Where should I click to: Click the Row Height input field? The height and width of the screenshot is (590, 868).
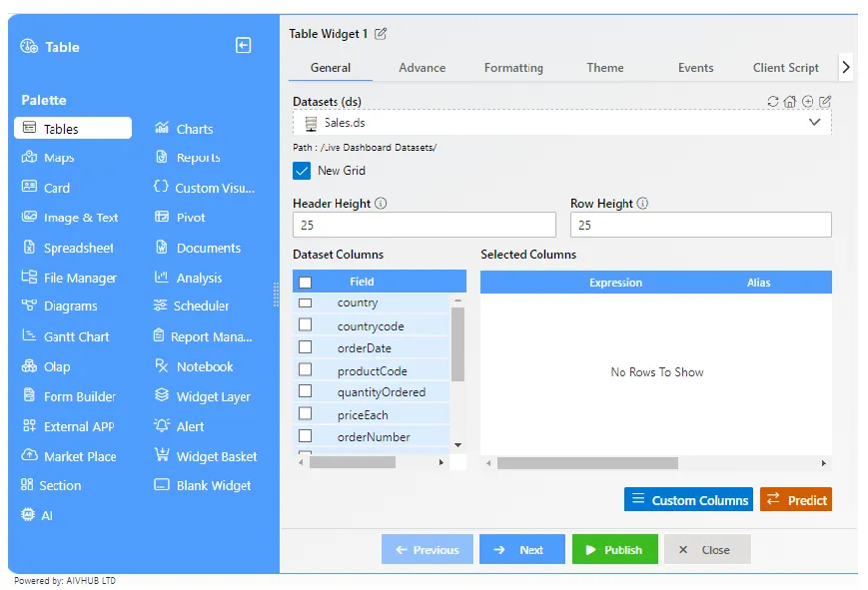coord(701,225)
